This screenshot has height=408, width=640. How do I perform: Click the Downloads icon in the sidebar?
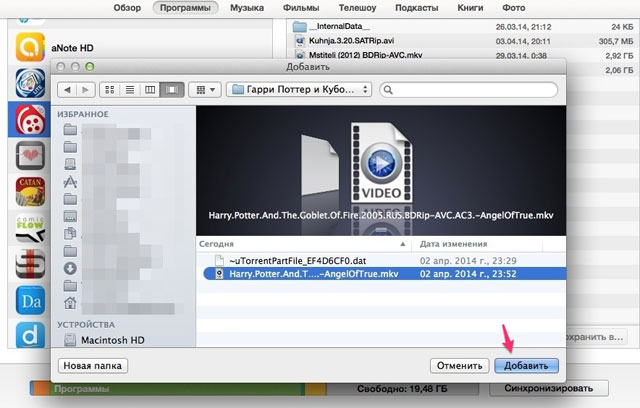click(70, 268)
